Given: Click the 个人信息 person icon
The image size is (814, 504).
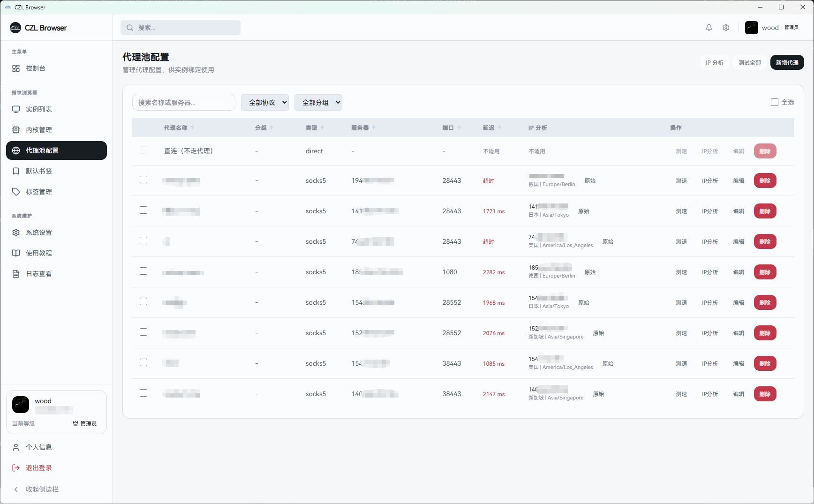Looking at the screenshot, I should coord(16,447).
